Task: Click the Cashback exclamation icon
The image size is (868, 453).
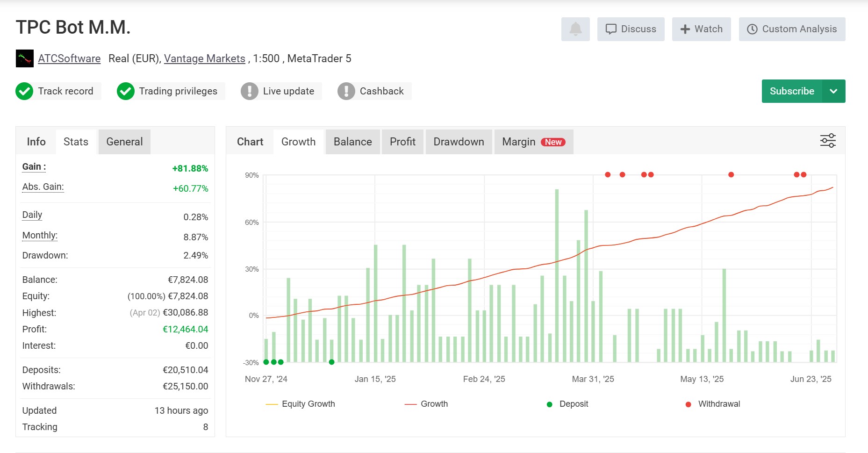Action: pos(346,91)
